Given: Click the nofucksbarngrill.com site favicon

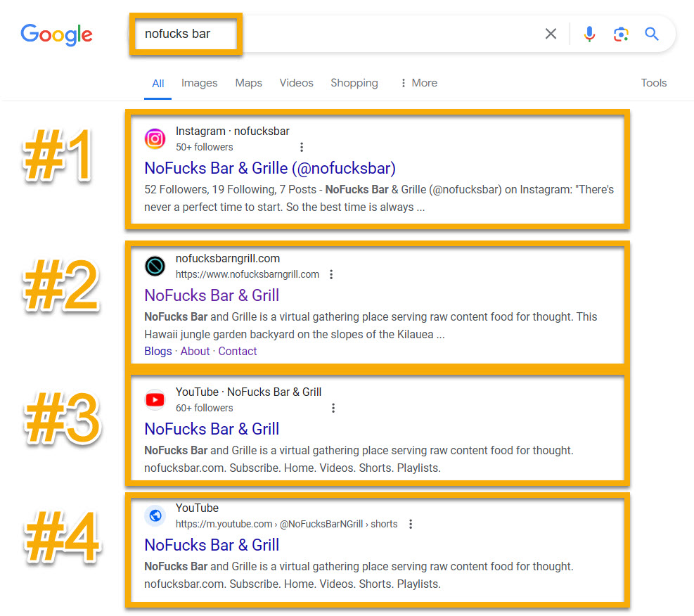Looking at the screenshot, I should click(x=155, y=266).
